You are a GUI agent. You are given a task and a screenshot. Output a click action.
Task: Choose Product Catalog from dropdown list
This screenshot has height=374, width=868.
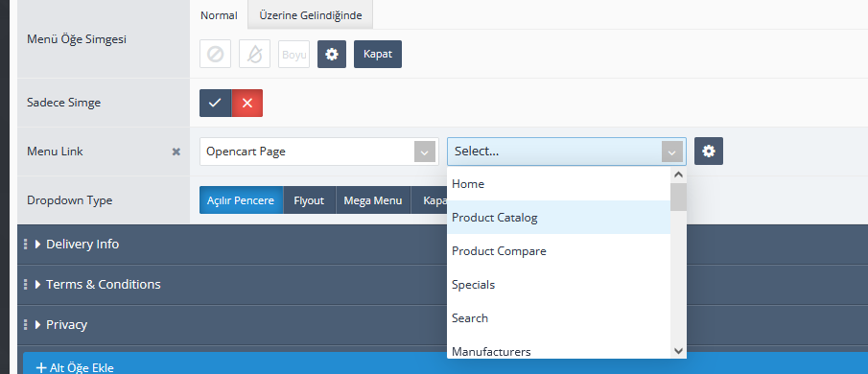558,218
